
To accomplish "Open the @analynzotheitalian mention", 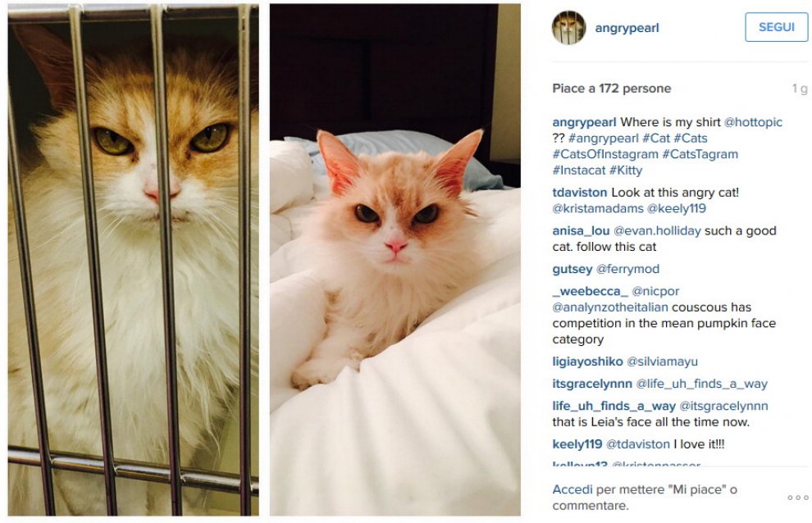I will point(610,307).
